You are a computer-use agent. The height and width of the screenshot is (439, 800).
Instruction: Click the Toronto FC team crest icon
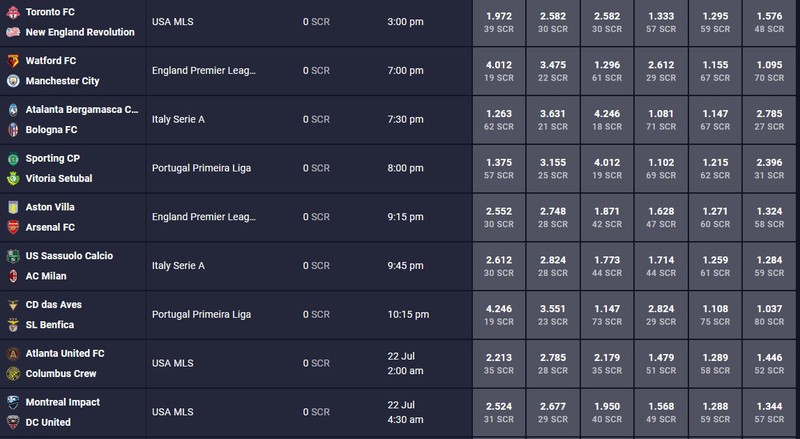pyautogui.click(x=13, y=12)
